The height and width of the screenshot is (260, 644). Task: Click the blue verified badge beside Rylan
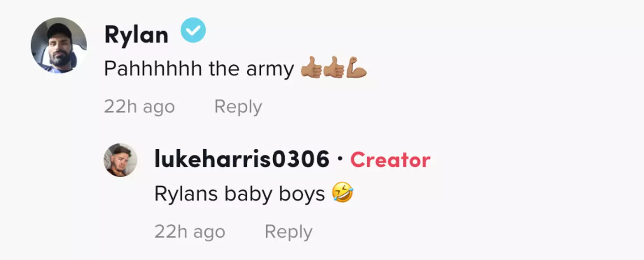(193, 30)
